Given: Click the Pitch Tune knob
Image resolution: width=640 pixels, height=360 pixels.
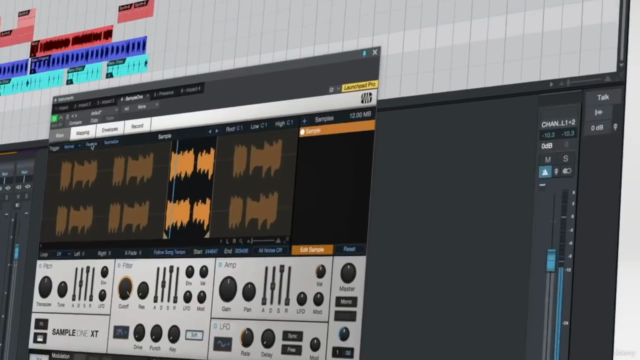Looking at the screenshot, I should [62, 289].
